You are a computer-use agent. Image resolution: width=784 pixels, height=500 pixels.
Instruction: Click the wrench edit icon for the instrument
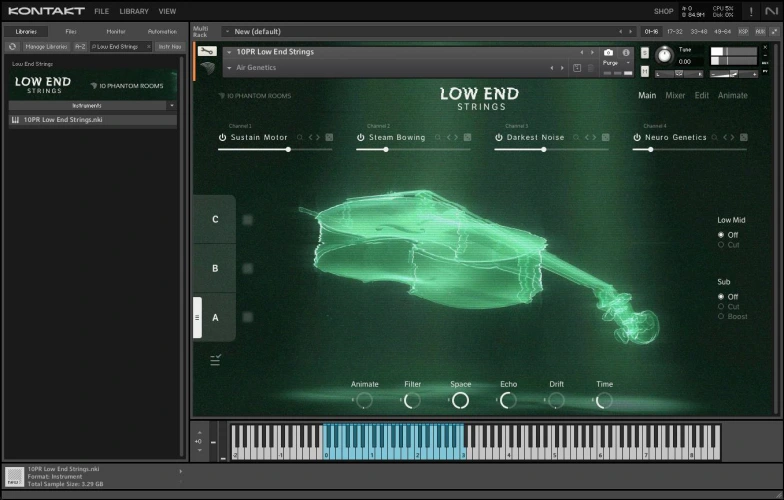pyautogui.click(x=207, y=51)
